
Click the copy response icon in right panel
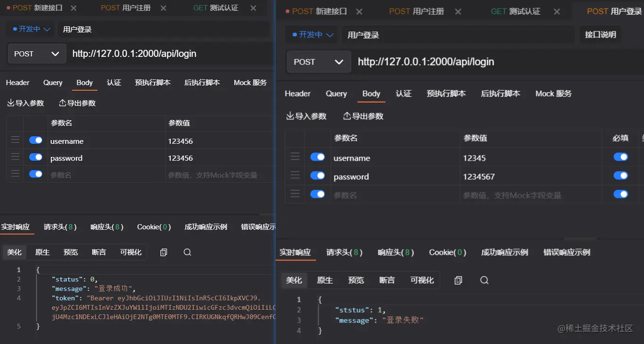click(458, 280)
